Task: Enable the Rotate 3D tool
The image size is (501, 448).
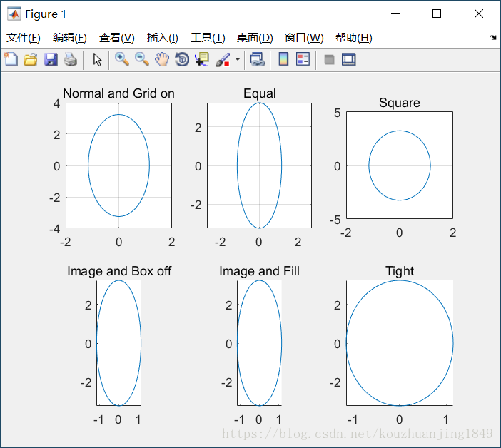Action: pos(182,59)
